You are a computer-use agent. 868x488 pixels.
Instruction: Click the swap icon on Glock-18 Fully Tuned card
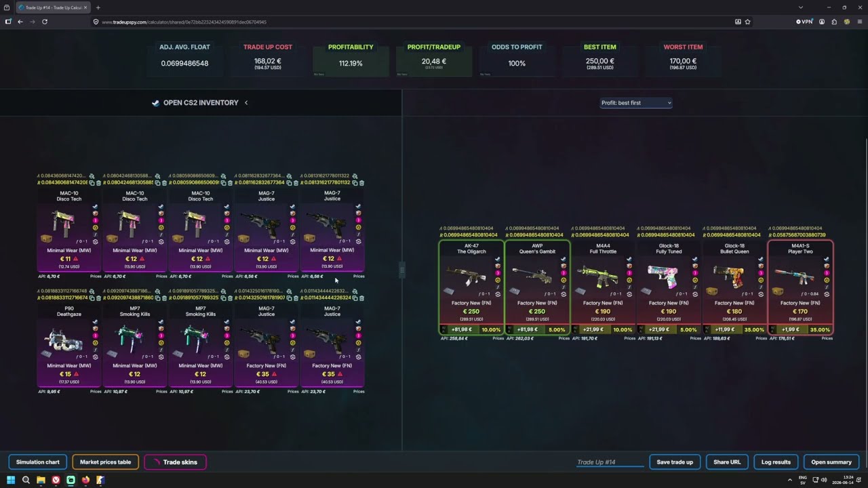(x=694, y=294)
